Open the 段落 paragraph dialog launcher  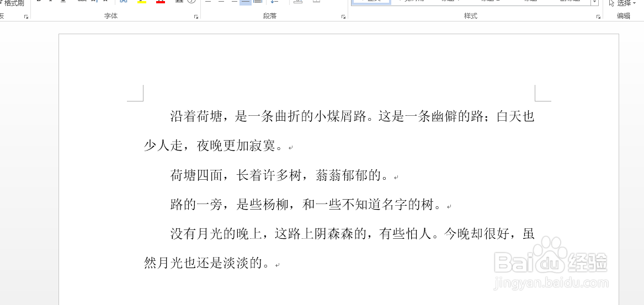[343, 17]
